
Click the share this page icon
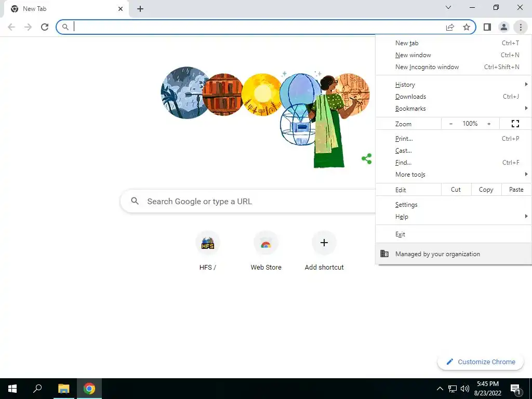[x=450, y=27]
